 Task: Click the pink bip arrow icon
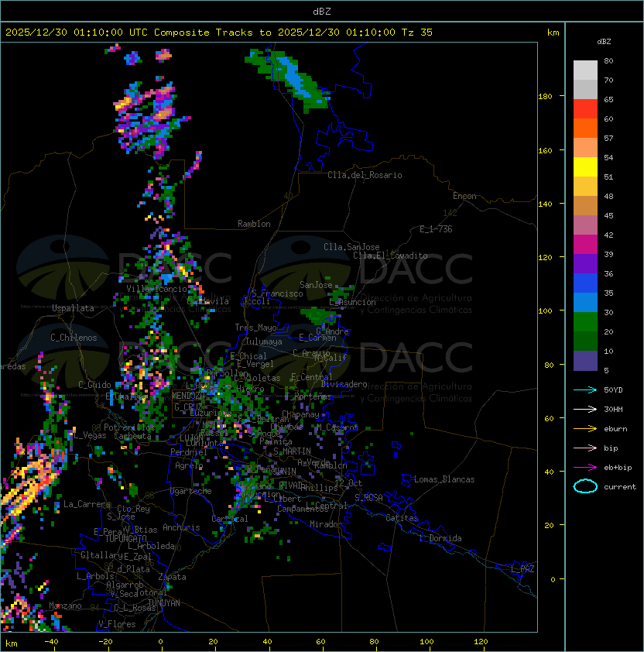tap(585, 448)
